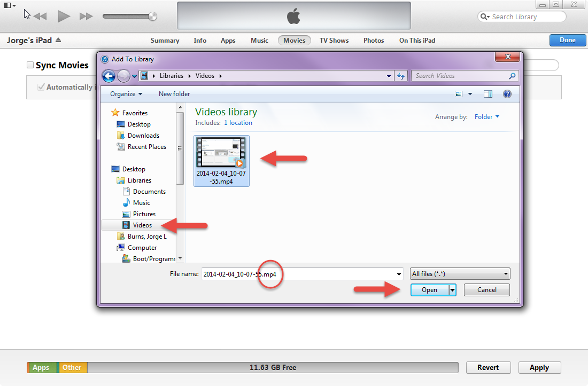Open the Organize menu dropdown
This screenshot has width=588, height=386.
126,94
